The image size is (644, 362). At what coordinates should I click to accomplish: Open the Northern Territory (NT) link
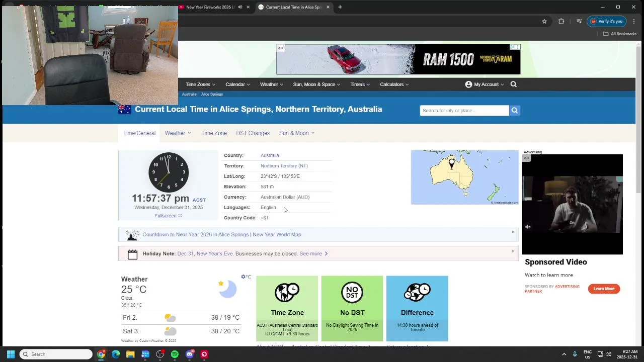click(284, 166)
